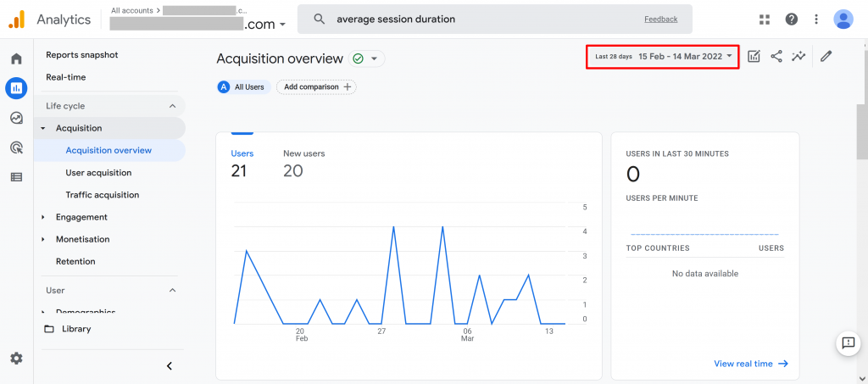
Task: Open the Configure table icon in left rail
Action: [x=17, y=177]
